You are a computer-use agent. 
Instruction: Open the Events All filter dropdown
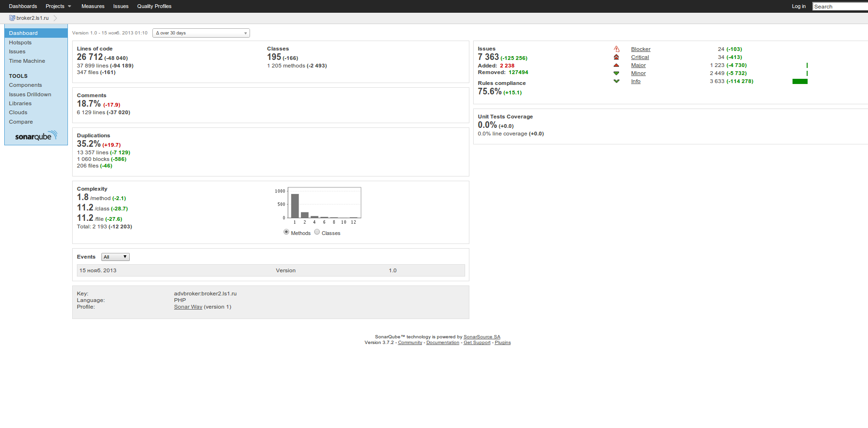click(x=116, y=257)
